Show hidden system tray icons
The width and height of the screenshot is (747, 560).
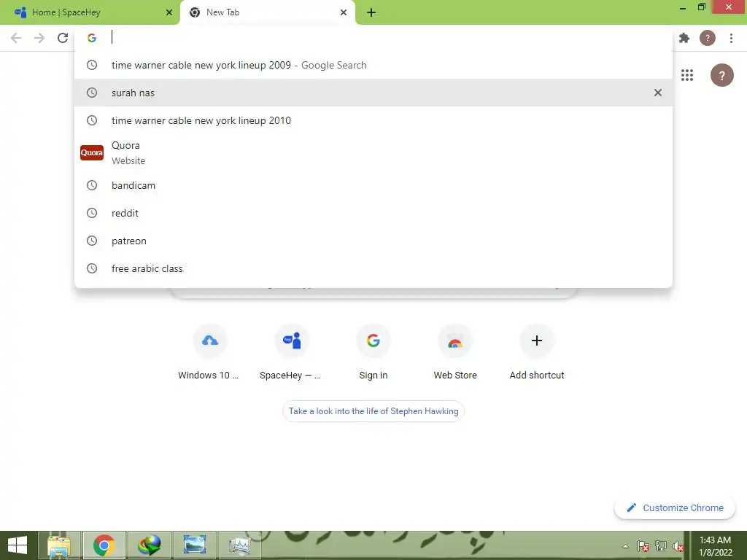coord(625,546)
